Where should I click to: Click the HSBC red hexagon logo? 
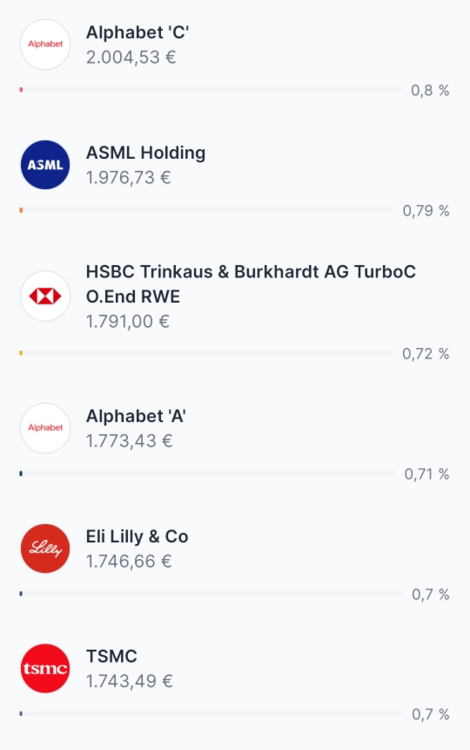tap(45, 296)
